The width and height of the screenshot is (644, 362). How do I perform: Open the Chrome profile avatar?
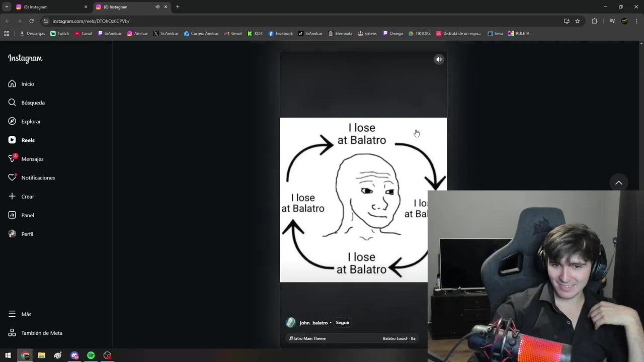point(624,21)
